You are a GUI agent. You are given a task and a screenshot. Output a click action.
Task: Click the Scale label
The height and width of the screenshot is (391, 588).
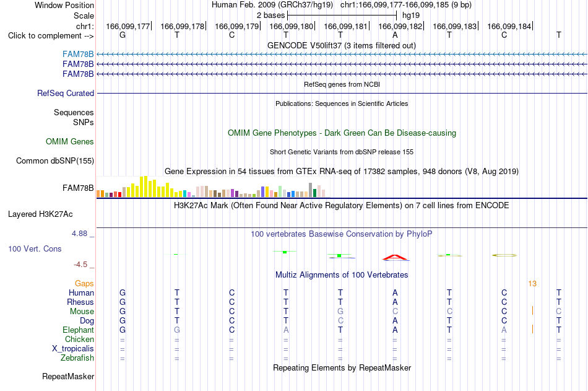84,15
